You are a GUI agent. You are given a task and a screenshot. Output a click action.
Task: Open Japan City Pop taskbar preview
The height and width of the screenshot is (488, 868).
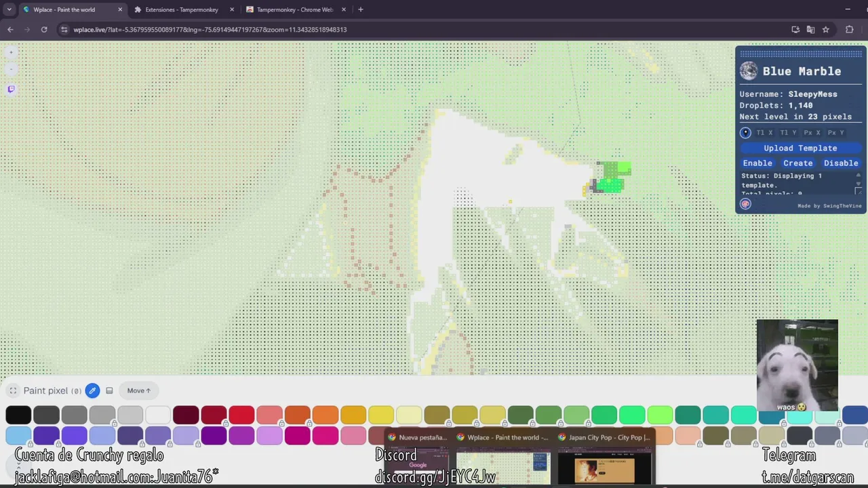pos(604,458)
